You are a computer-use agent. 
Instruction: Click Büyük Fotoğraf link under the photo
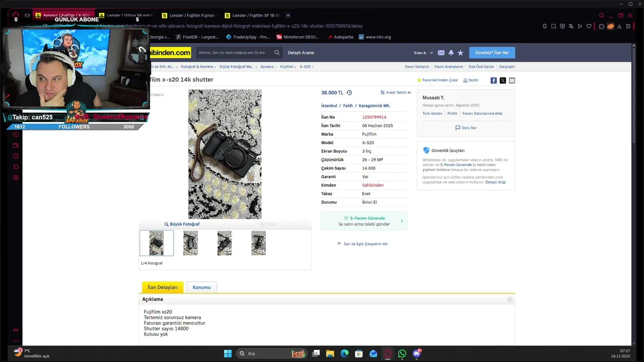tap(182, 224)
